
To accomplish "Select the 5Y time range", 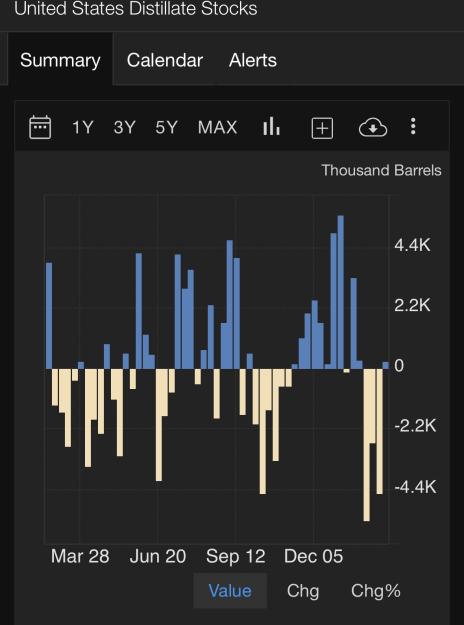I will click(166, 128).
